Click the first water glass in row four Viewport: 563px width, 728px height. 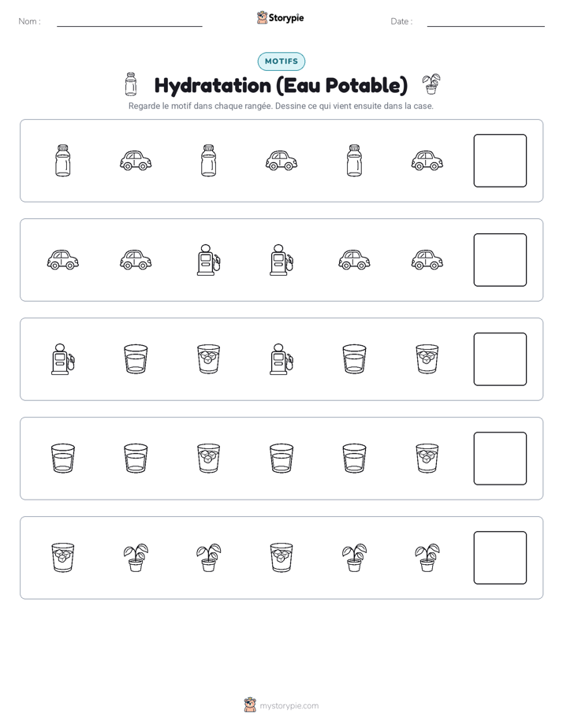[x=63, y=459]
